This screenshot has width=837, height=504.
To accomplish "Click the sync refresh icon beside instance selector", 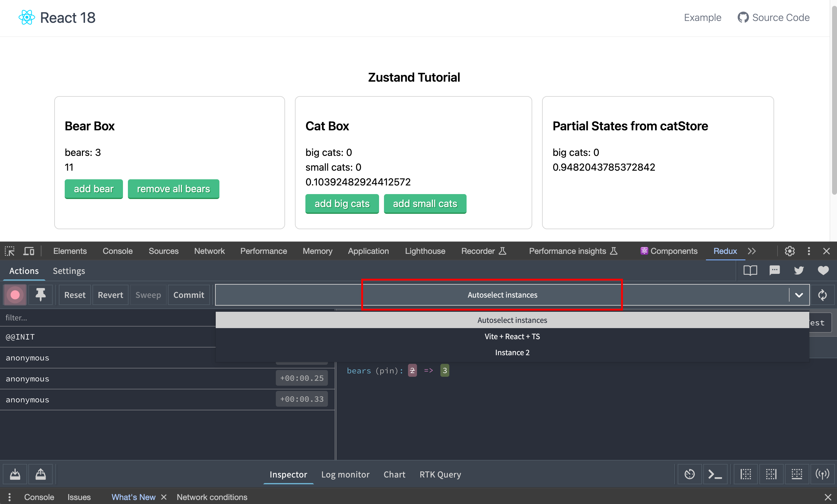I will [x=823, y=295].
